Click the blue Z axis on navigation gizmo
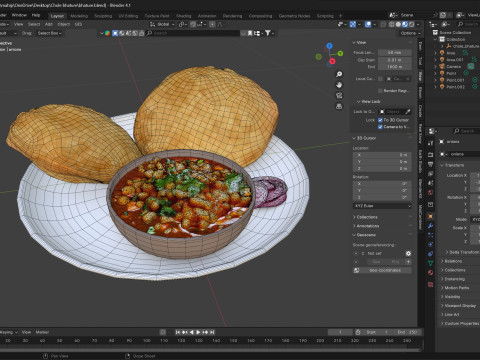The height and width of the screenshot is (360, 480). [329, 46]
